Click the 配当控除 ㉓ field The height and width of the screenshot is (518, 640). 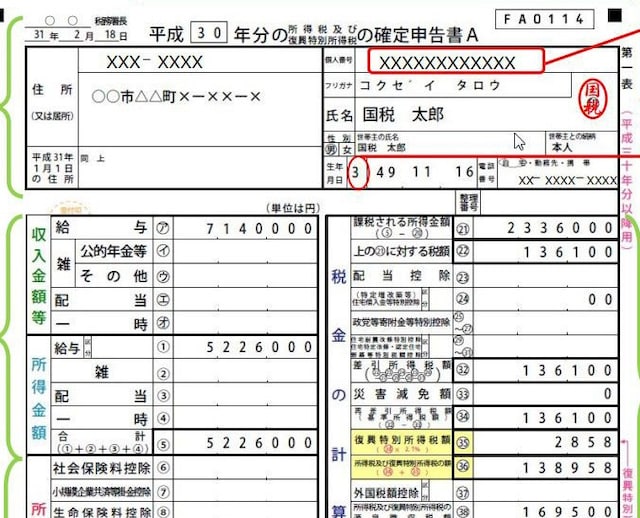coord(545,276)
